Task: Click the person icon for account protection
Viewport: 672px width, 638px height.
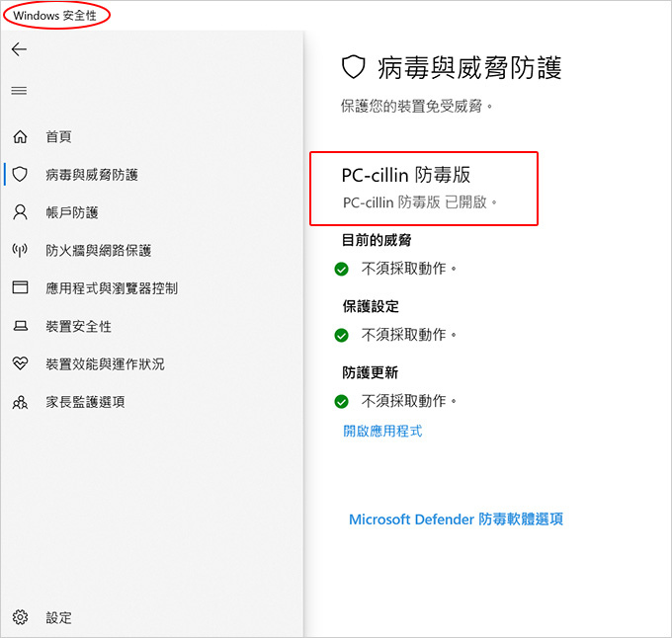Action: (x=20, y=212)
